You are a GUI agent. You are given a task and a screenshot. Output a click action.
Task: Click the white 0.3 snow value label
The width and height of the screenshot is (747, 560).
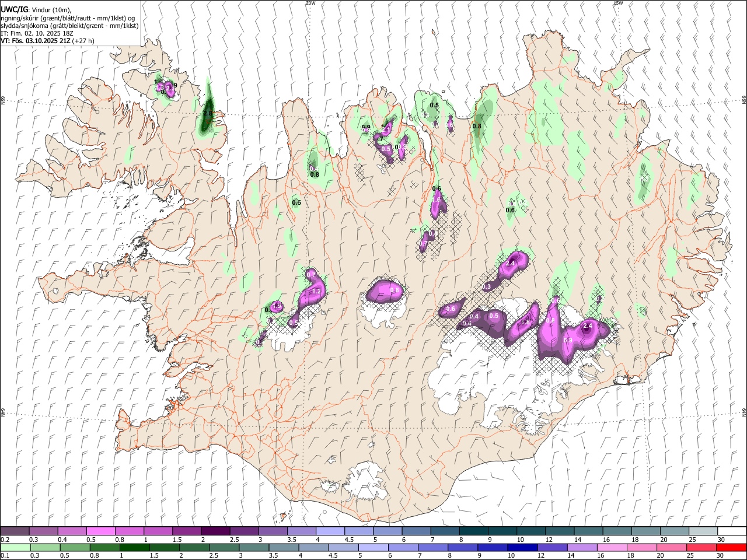tap(487, 287)
